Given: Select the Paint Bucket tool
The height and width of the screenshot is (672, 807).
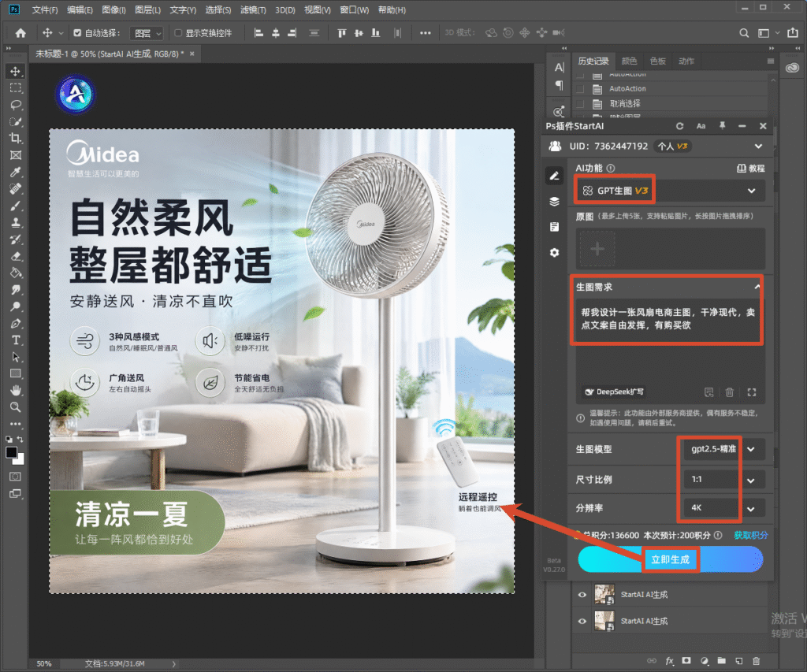Looking at the screenshot, I should click(16, 273).
